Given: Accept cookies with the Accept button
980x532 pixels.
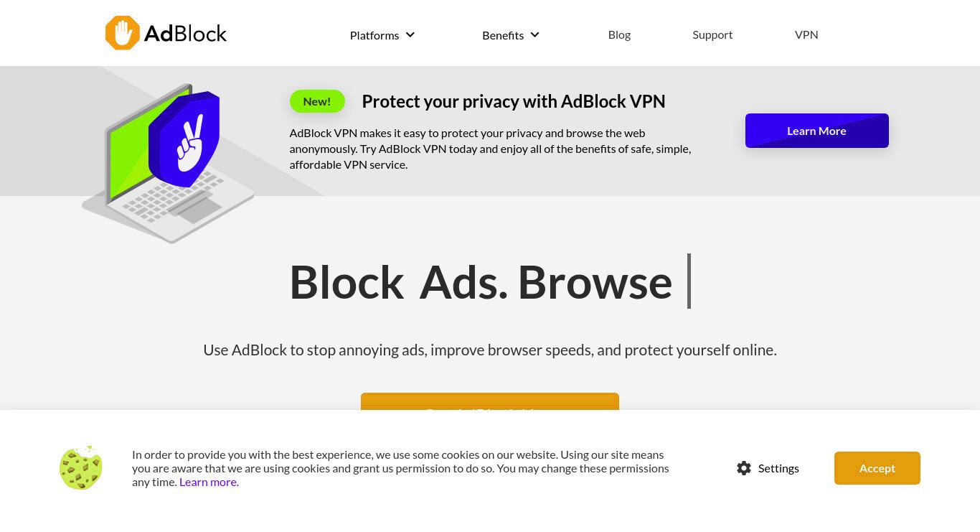Looking at the screenshot, I should point(877,468).
